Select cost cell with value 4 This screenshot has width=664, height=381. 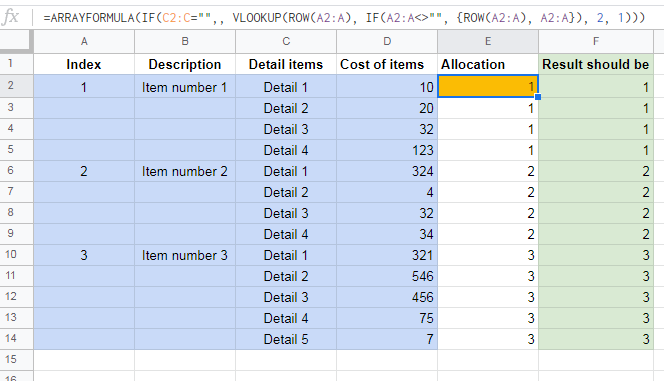387,192
